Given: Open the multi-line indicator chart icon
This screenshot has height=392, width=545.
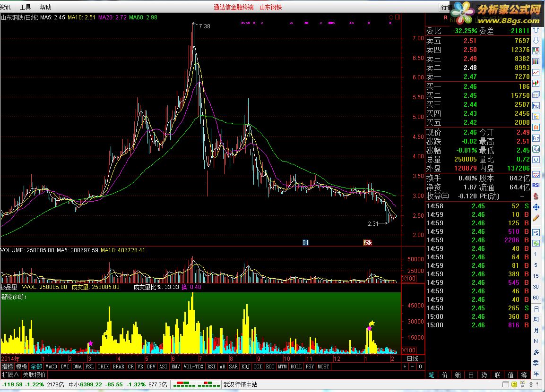Looking at the screenshot, I should coord(536,175).
